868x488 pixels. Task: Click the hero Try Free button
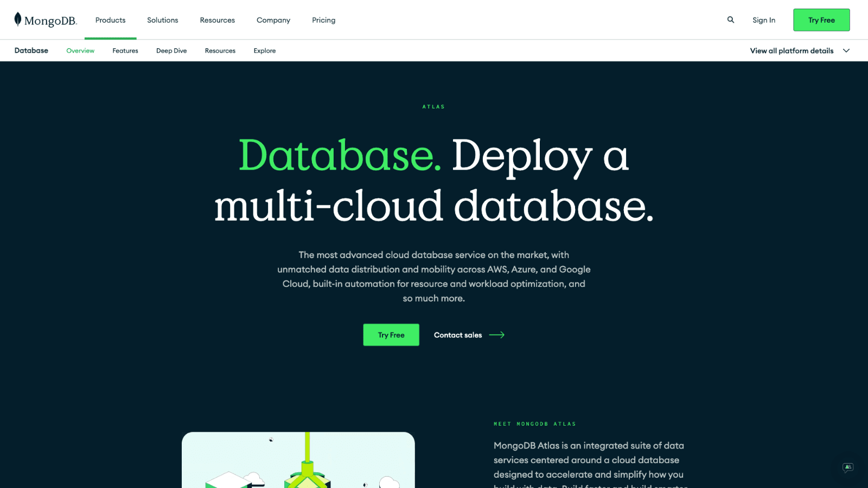point(391,335)
